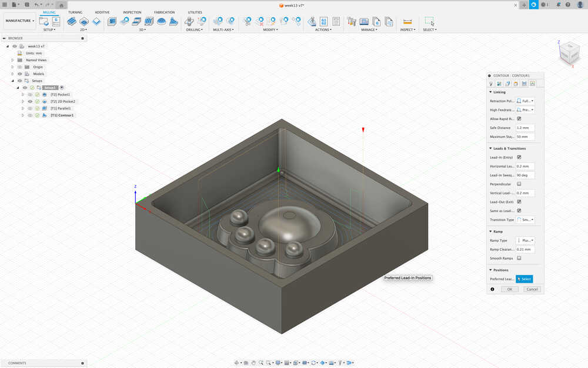Click the Cancel button in Contour dialog

tap(532, 289)
